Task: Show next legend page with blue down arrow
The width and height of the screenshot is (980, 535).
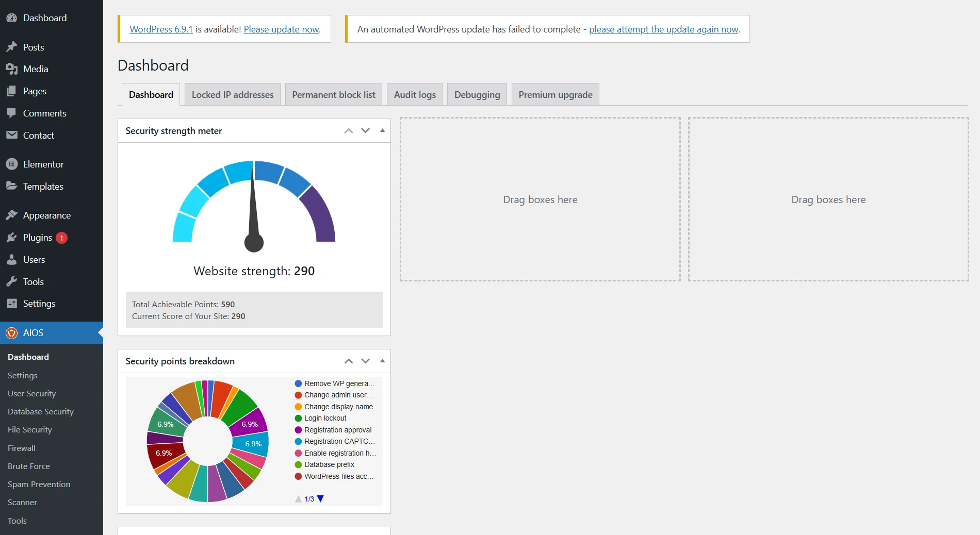Action: tap(320, 498)
